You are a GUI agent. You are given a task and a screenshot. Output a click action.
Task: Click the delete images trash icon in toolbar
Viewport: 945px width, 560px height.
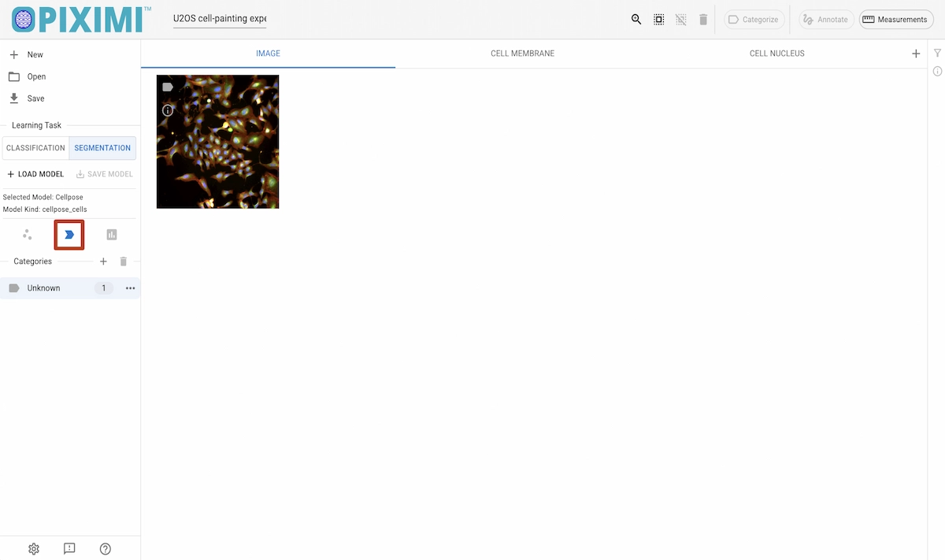click(703, 20)
